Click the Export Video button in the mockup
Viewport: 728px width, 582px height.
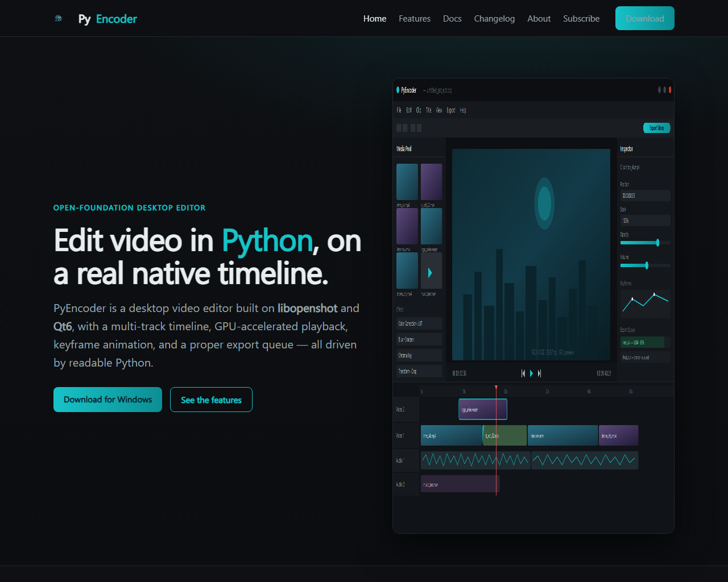657,128
